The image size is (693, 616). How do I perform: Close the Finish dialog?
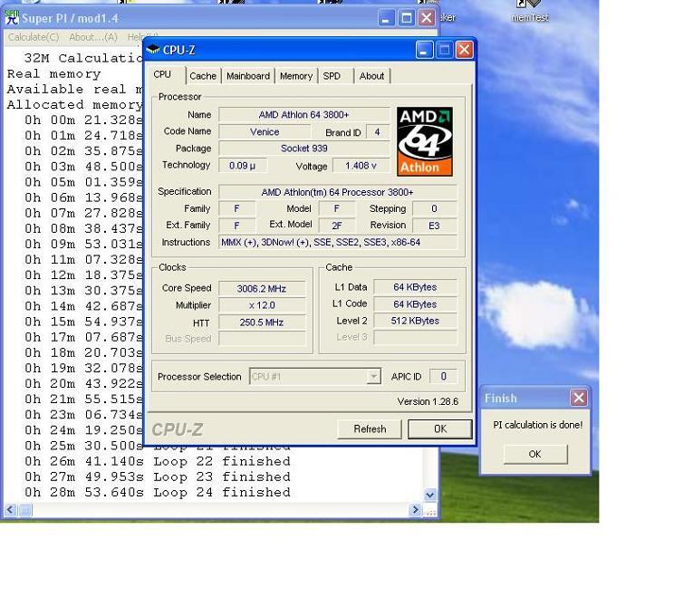pyautogui.click(x=579, y=398)
